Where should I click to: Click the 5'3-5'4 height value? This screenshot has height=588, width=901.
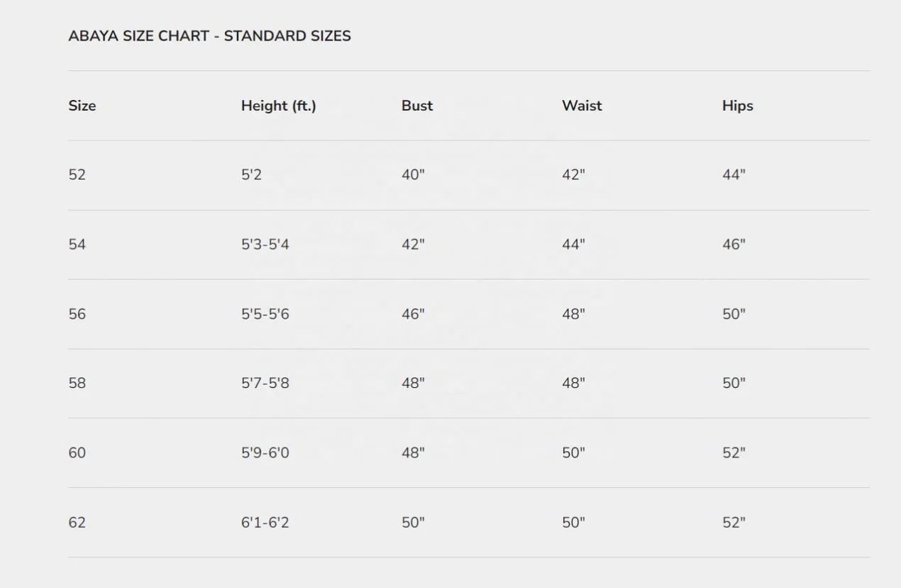[265, 245]
